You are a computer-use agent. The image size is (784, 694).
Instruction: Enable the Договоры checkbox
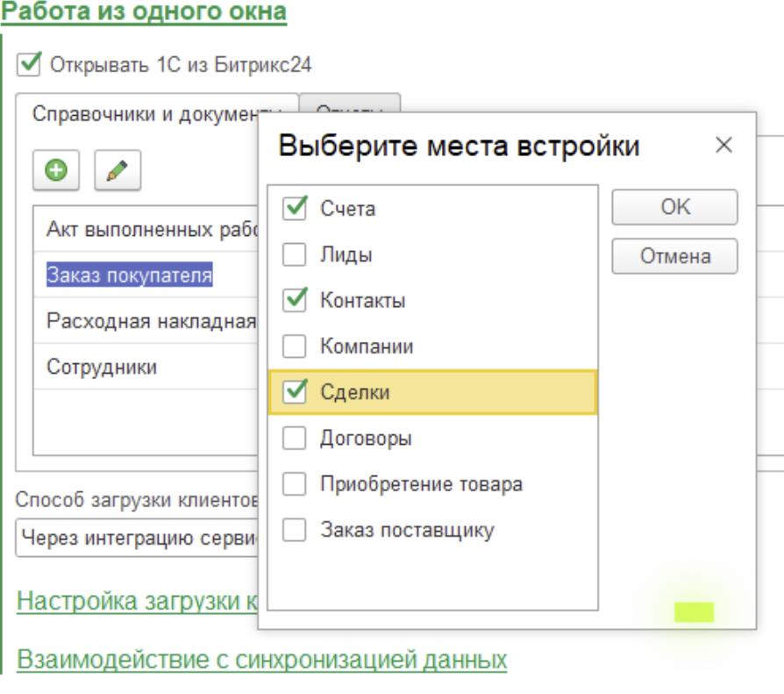tap(296, 438)
